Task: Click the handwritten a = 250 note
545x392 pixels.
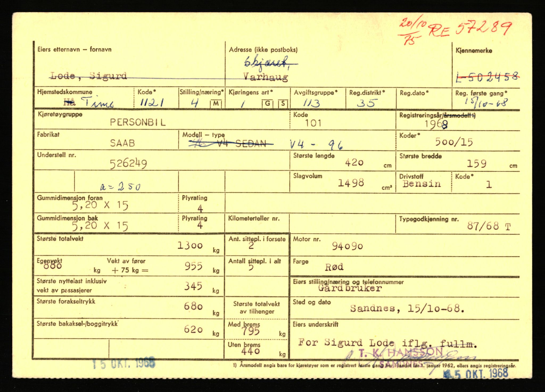Action: pos(120,187)
